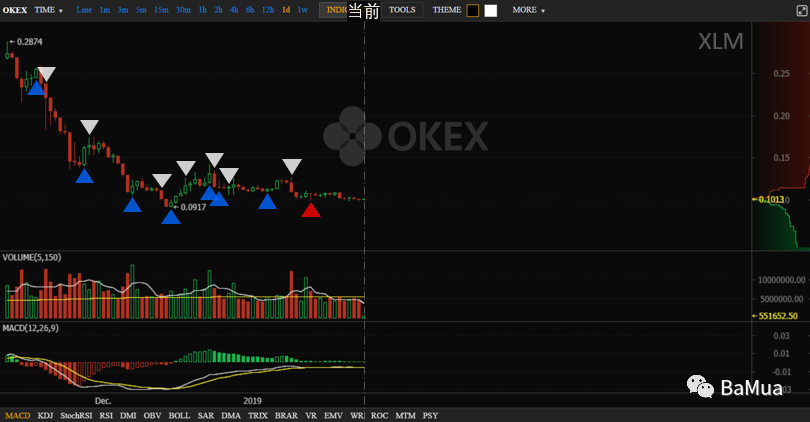Click the THEME label
This screenshot has height=422, width=810.
447,10
